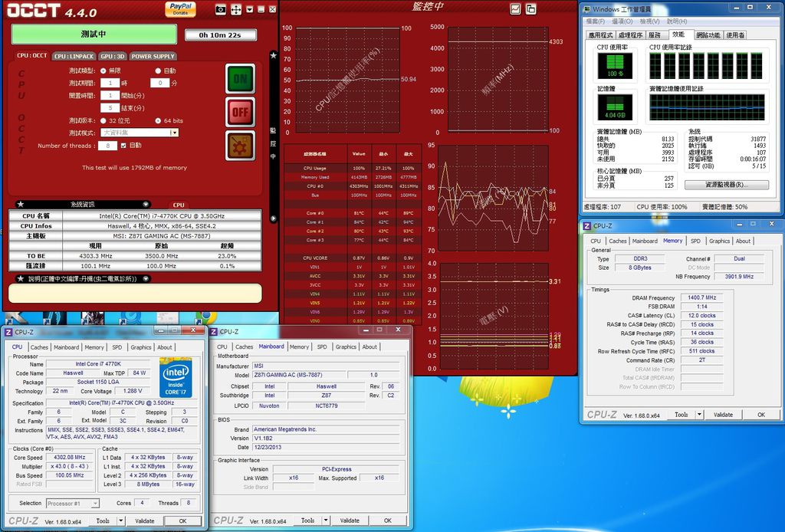The image size is (785, 532).
Task: Select the 無限 test type radio button
Action: coord(103,71)
